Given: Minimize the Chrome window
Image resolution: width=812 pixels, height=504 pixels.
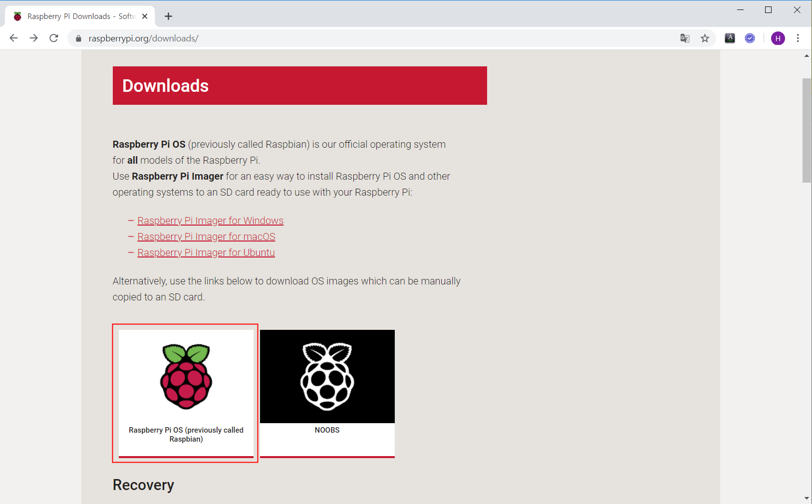Looking at the screenshot, I should pyautogui.click(x=741, y=10).
